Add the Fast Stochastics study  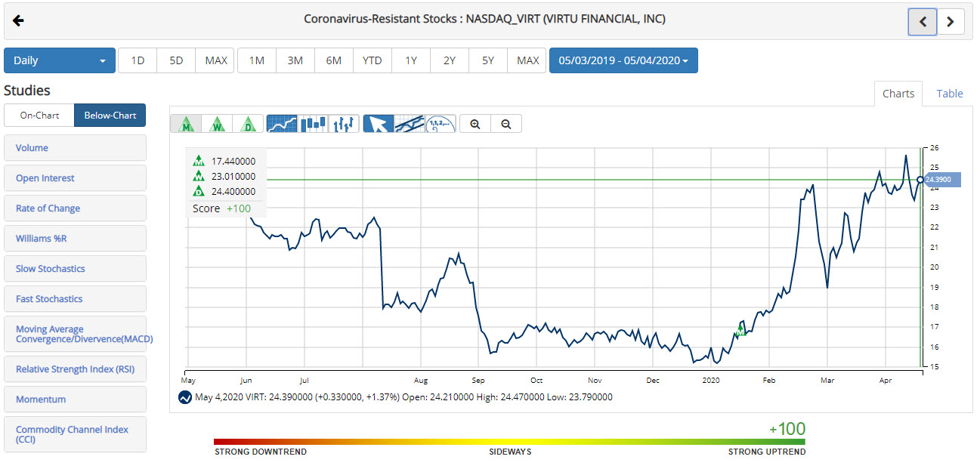(75, 299)
